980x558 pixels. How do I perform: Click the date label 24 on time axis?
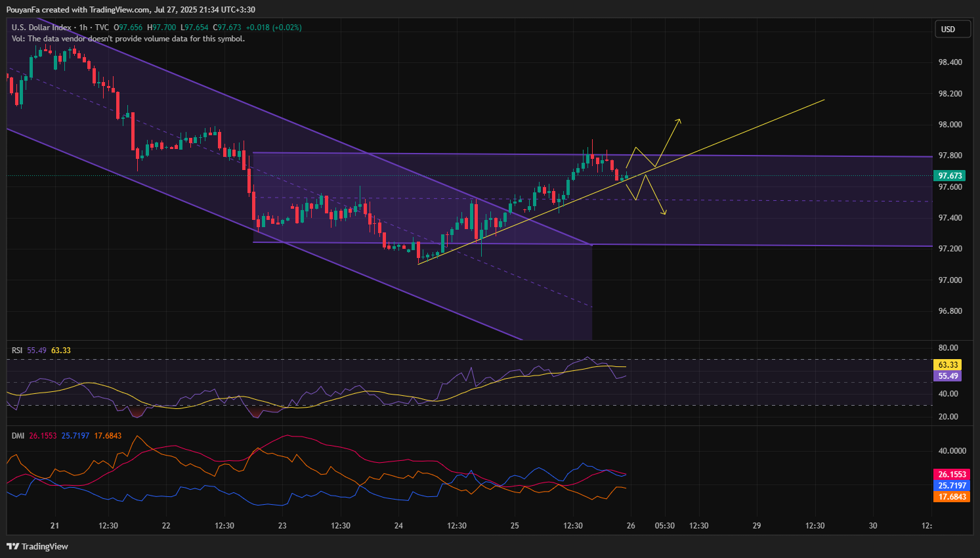398,526
